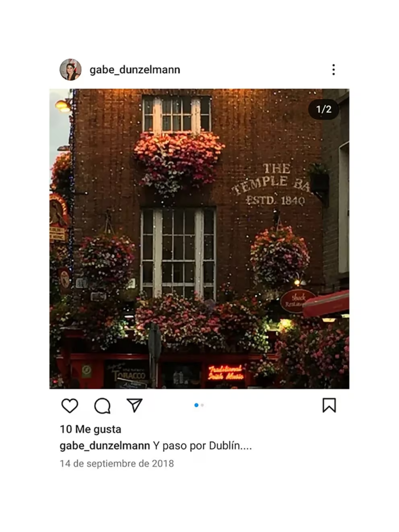This screenshot has height=532, width=399.
Task: Open gabe_dunzelmann's profile picture avatar
Action: 71,70
